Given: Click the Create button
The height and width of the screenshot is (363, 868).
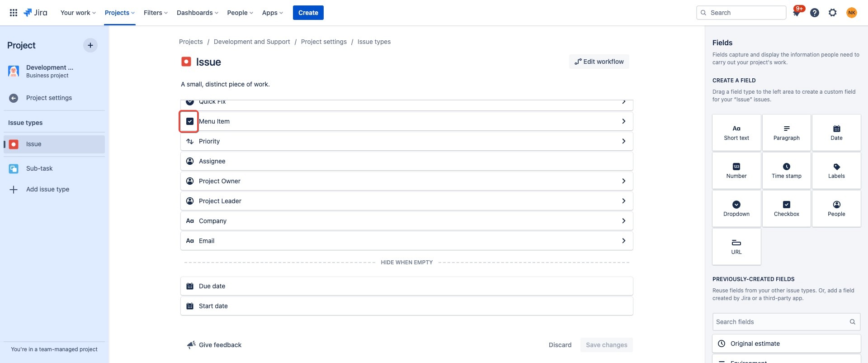Looking at the screenshot, I should point(308,13).
